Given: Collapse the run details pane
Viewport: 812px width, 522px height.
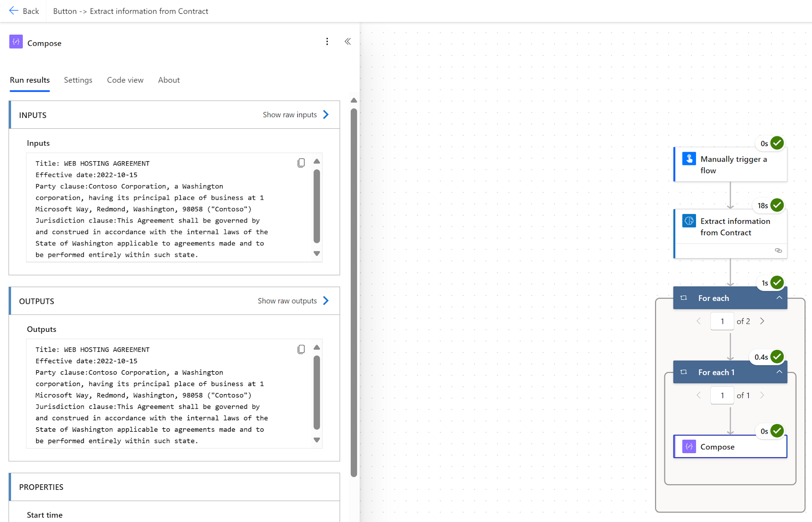Looking at the screenshot, I should coord(348,41).
